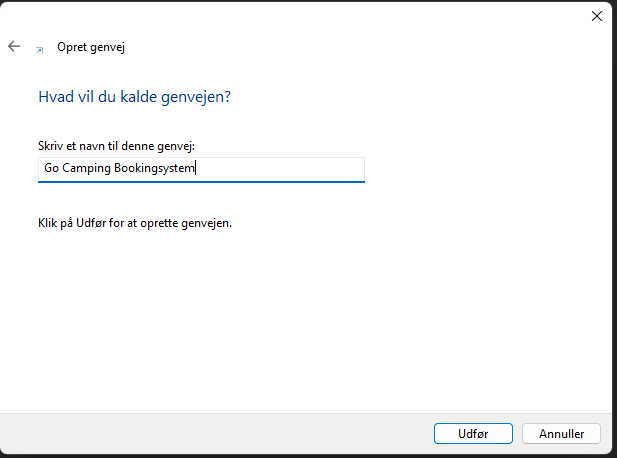
Task: Click the word "Hvad" in the blue heading
Action: [x=54, y=97]
